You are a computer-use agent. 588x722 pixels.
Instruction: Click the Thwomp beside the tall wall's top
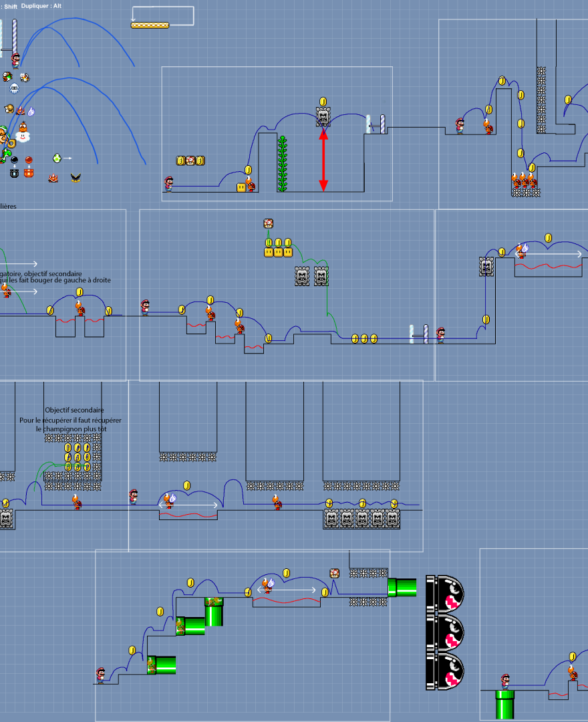coord(486,266)
